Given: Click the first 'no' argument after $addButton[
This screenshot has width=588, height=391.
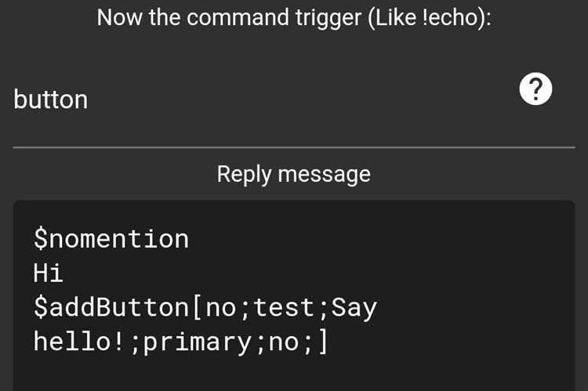Looking at the screenshot, I should pyautogui.click(x=221, y=308).
